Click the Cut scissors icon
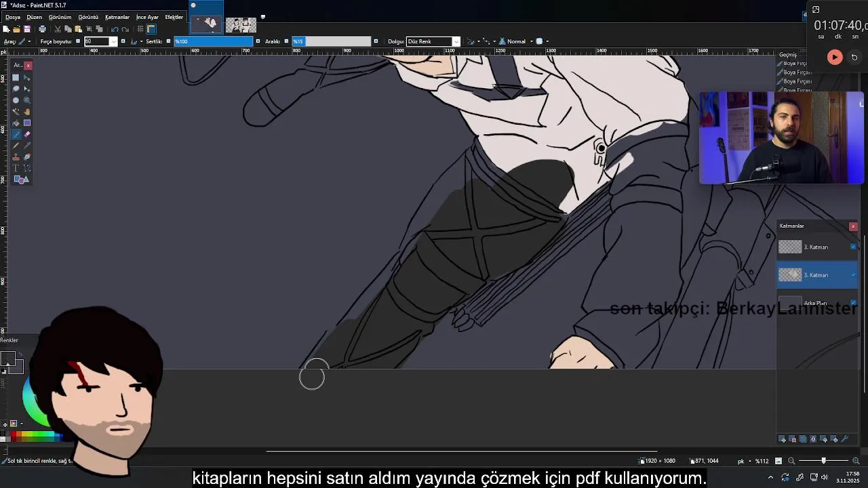Screen dimensions: 868x488 (x=58, y=29)
